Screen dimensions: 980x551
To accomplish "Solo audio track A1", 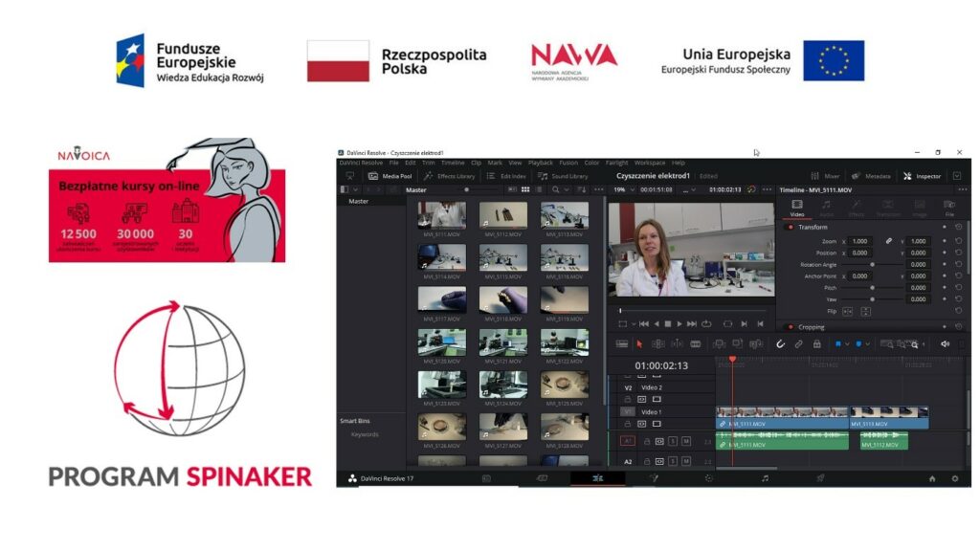I will point(673,442).
